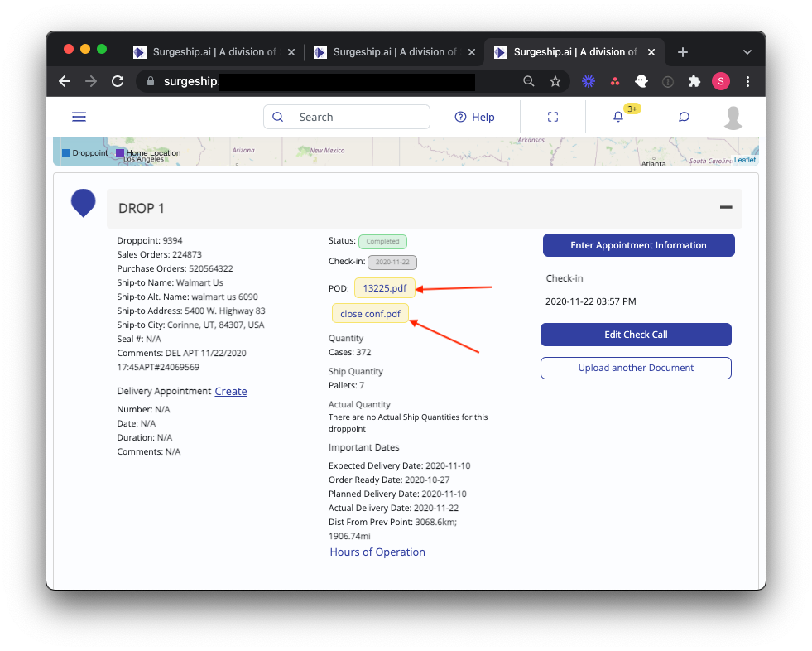Open the hamburger menu icon
The height and width of the screenshot is (651, 812).
79,117
